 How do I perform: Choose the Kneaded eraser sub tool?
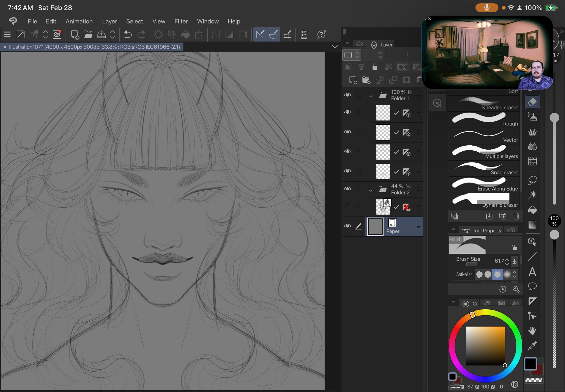pos(484,103)
